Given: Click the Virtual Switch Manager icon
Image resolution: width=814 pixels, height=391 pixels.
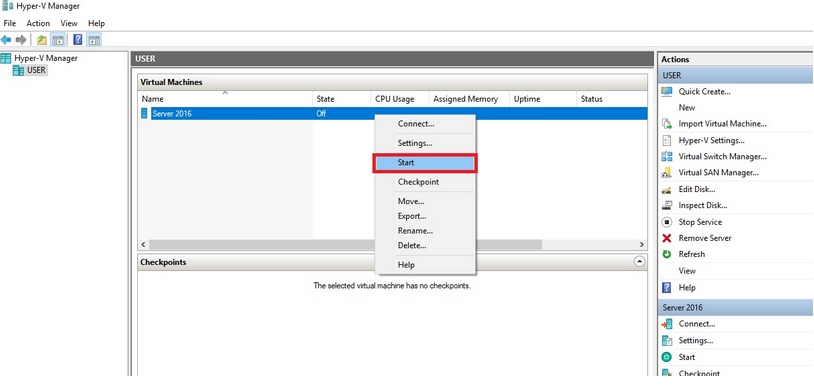Looking at the screenshot, I should pyautogui.click(x=667, y=156).
